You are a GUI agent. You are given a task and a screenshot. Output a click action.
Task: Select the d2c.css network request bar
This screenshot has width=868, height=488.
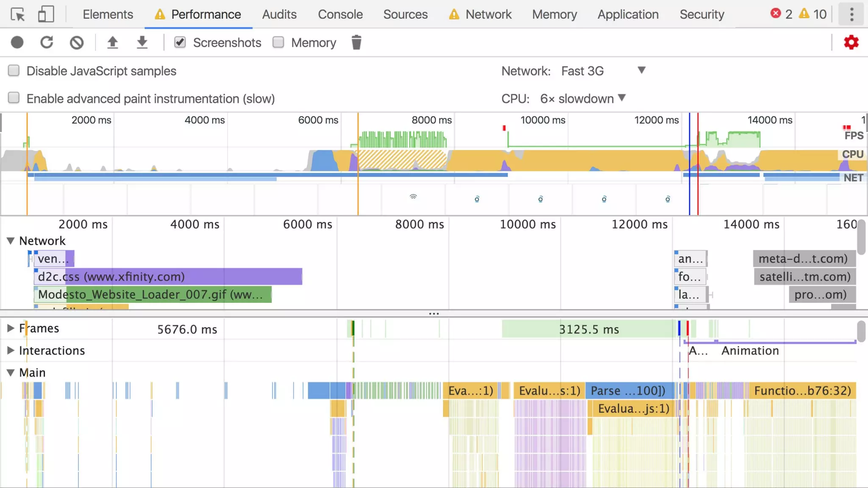click(170, 277)
